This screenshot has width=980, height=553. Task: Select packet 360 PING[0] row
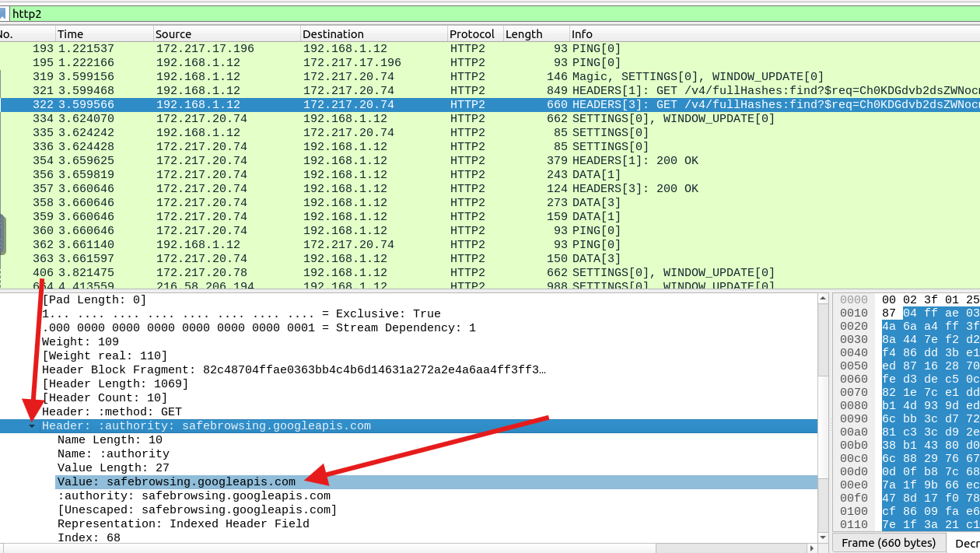490,231
